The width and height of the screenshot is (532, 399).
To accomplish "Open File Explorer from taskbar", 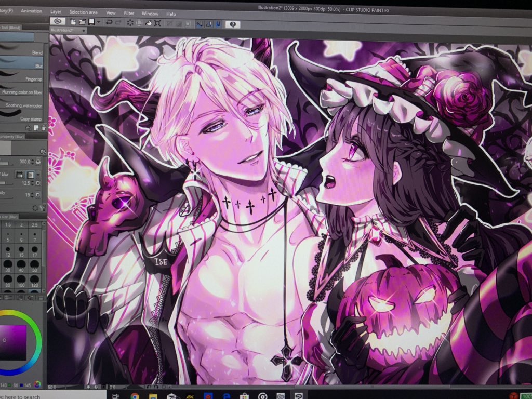I will tap(153, 396).
